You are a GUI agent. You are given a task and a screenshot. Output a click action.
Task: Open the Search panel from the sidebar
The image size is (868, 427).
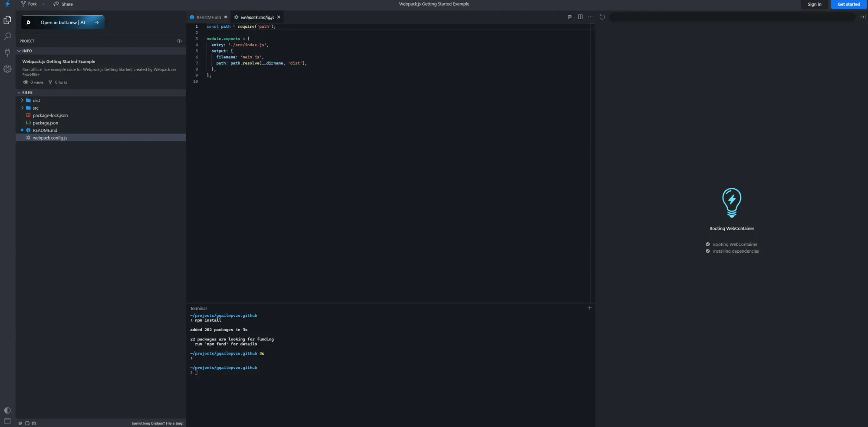[x=7, y=36]
